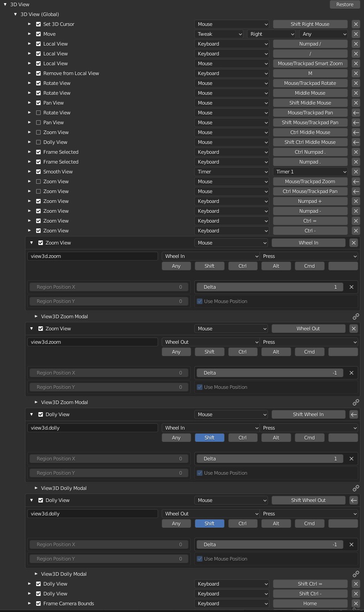This screenshot has height=612, width=364.
Task: Collapse the 3D View section
Action: [x=5, y=4]
